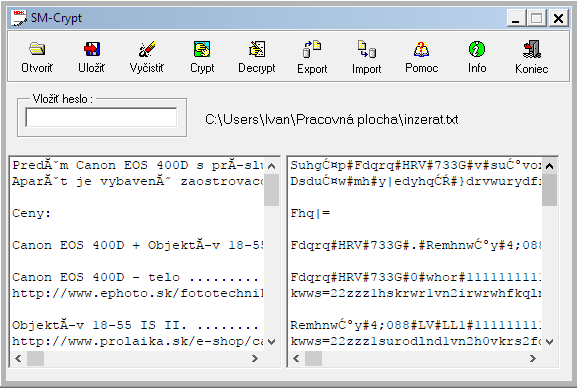Focus the Vložiť heslo password field
Screen dimensions: 577x388
pos(101,117)
